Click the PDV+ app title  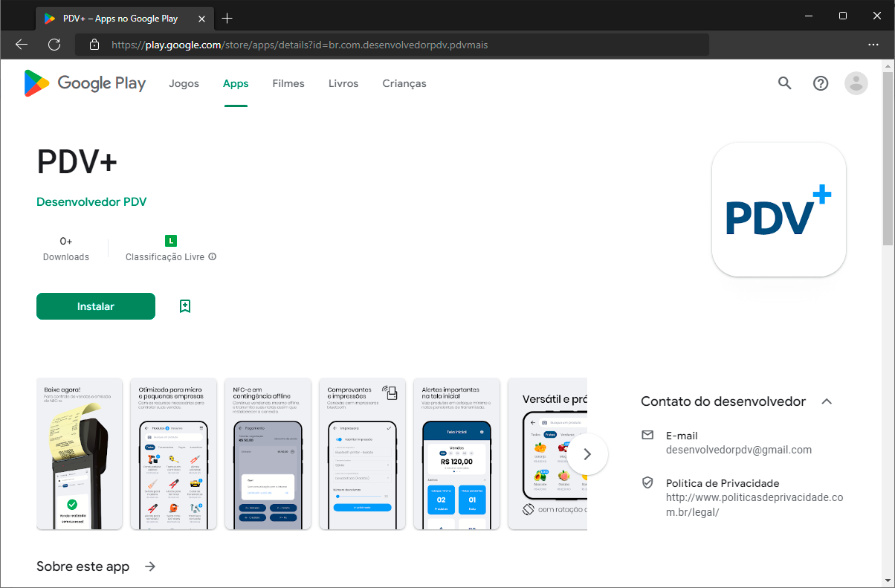tap(77, 162)
